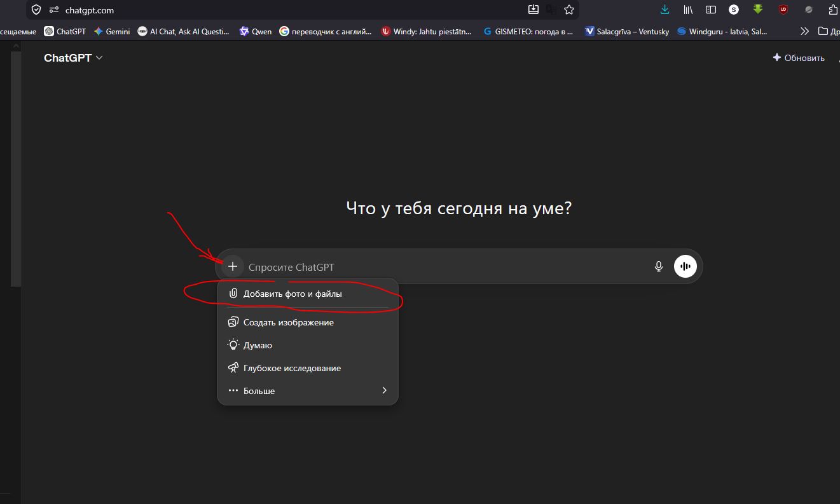
Task: Open the ChatGPT bookmark
Action: [65, 31]
